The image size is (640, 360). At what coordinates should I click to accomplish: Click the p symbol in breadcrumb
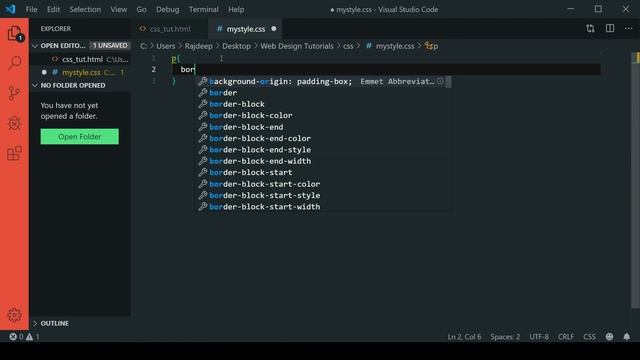tap(431, 46)
